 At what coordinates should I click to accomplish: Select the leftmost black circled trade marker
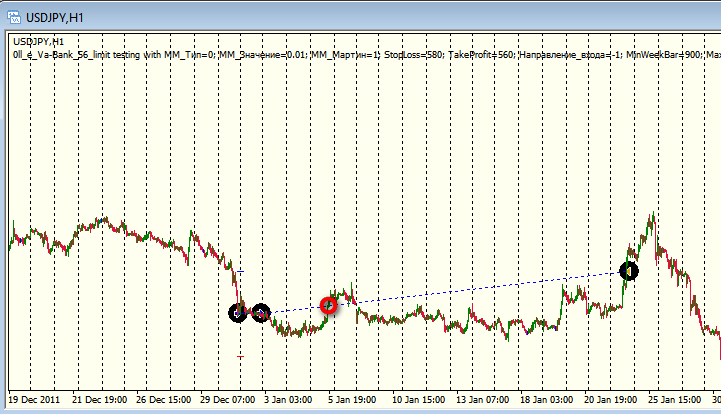pyautogui.click(x=238, y=313)
